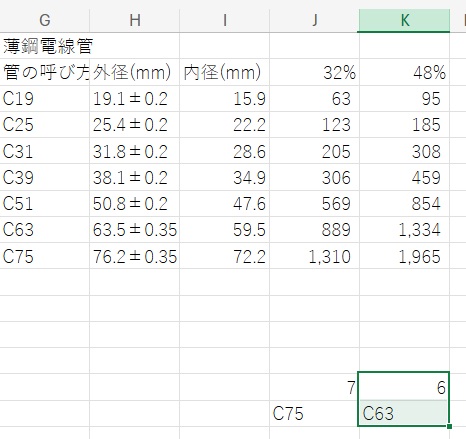Select column H header
The width and height of the screenshot is (466, 439).
point(135,20)
